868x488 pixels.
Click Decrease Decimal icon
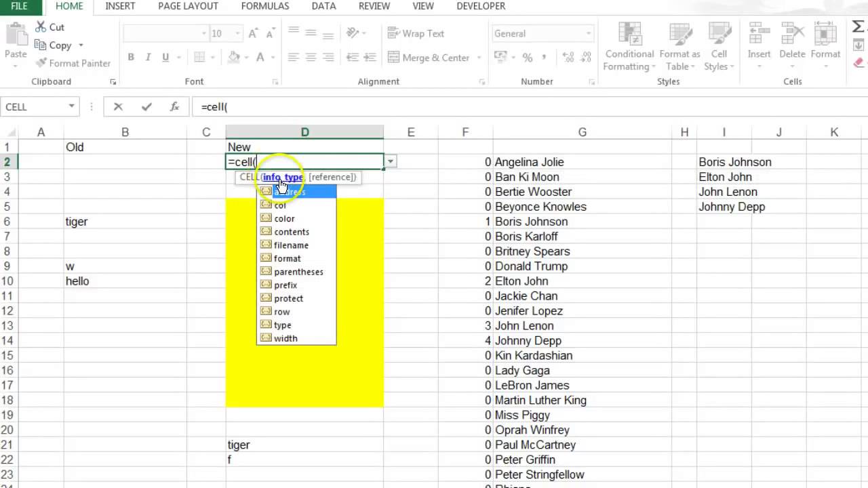585,58
